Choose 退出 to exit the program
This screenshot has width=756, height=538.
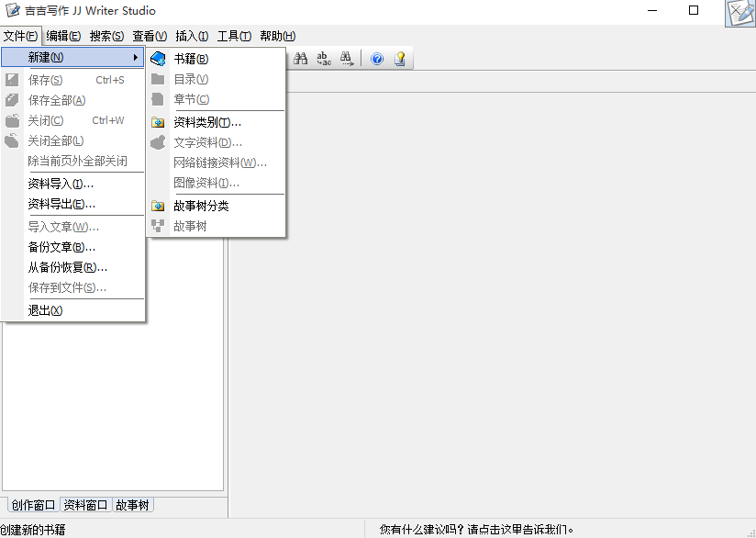click(43, 310)
